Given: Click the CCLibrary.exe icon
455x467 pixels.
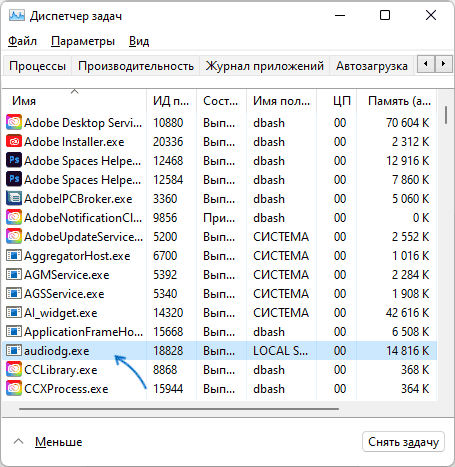Looking at the screenshot, I should coord(14,369).
